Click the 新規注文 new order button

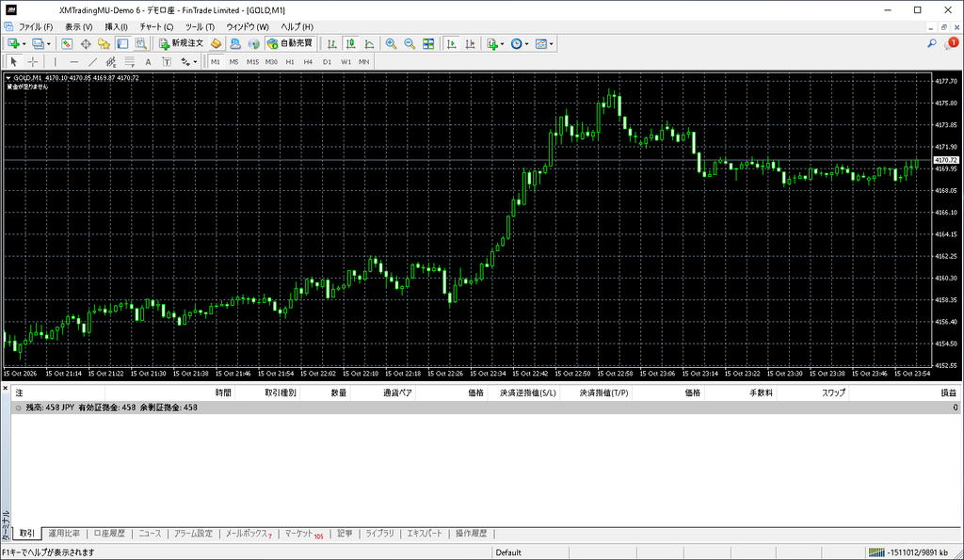click(x=182, y=43)
